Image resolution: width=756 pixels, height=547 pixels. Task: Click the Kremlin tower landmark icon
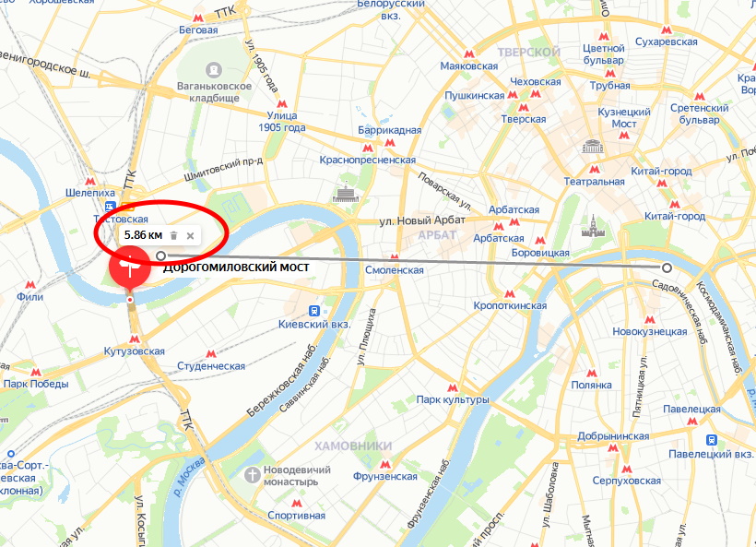click(593, 226)
